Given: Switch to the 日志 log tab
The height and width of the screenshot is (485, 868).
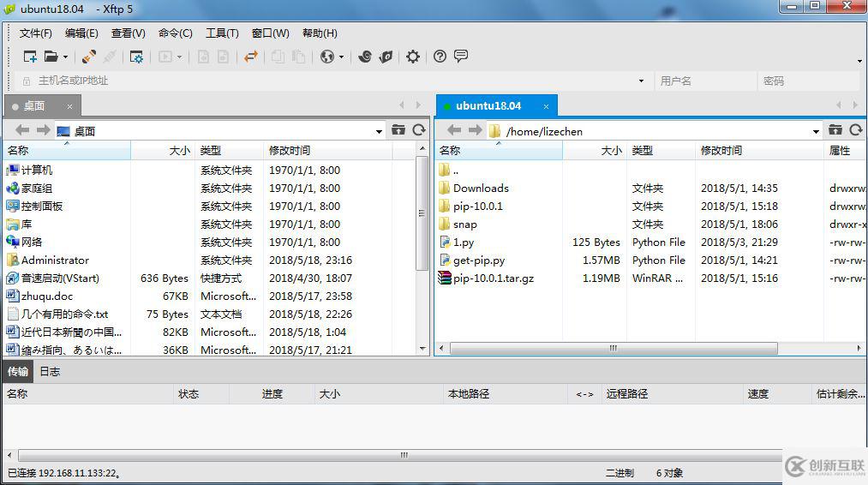Looking at the screenshot, I should pyautogui.click(x=50, y=372).
